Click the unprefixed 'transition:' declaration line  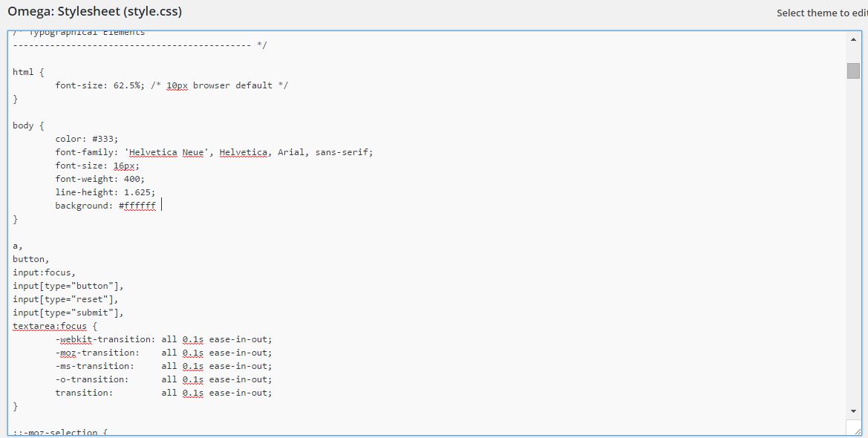point(164,393)
